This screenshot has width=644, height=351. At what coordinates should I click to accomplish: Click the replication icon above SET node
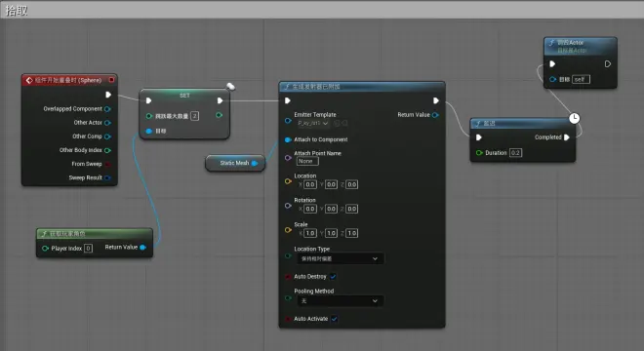[231, 86]
